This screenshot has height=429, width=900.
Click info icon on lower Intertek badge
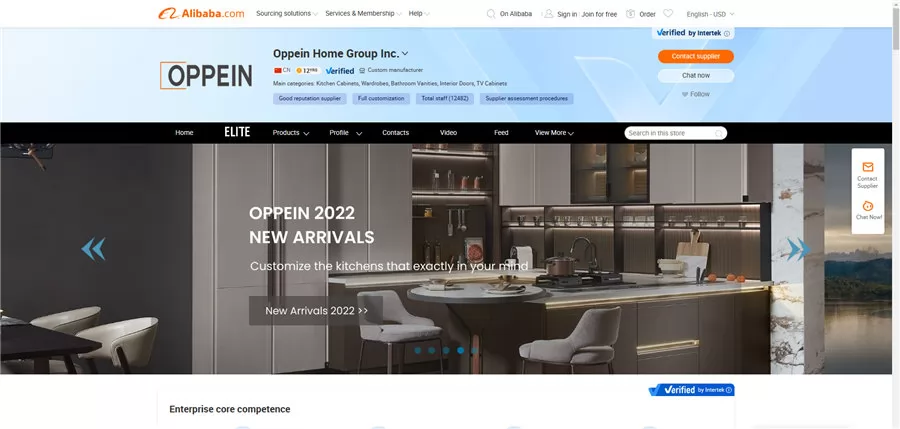(x=729, y=390)
